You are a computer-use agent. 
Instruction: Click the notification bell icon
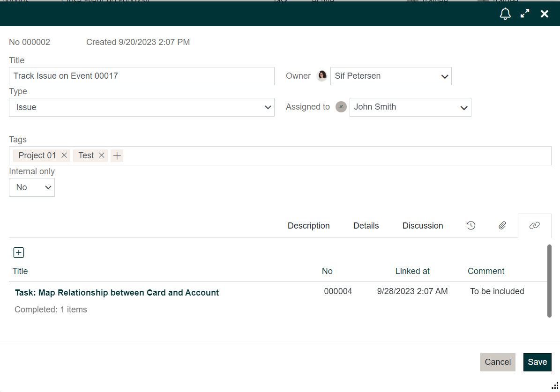(x=505, y=14)
